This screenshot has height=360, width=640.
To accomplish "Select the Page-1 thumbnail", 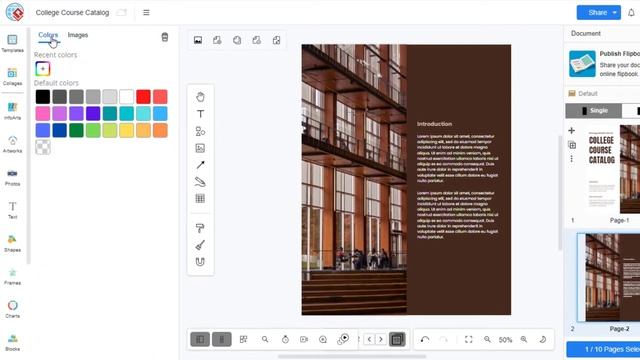I will [612, 169].
